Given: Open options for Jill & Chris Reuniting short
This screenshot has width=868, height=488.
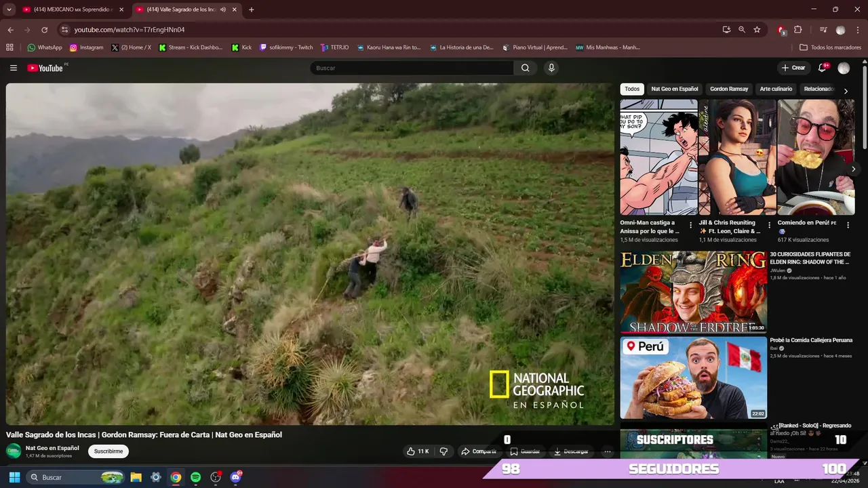Looking at the screenshot, I should point(769,226).
